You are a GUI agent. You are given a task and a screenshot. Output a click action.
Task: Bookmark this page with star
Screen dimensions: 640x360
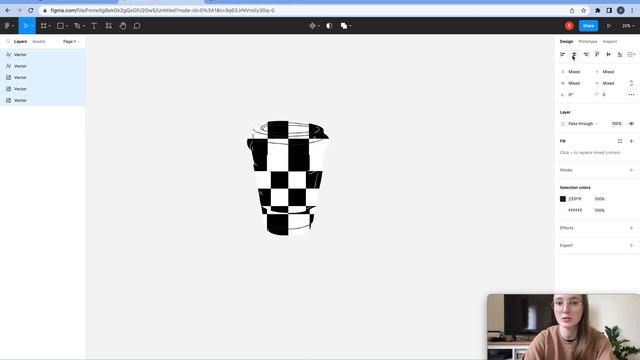(583, 10)
